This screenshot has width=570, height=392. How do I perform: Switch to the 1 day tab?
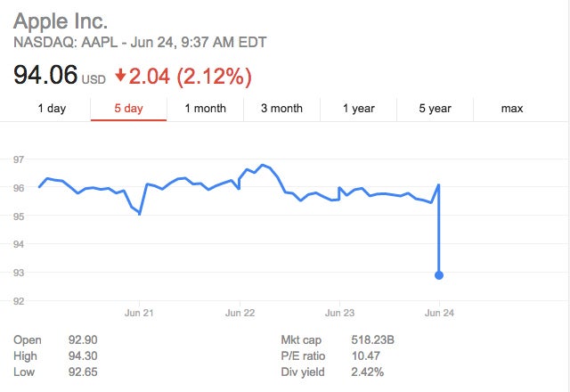point(52,109)
